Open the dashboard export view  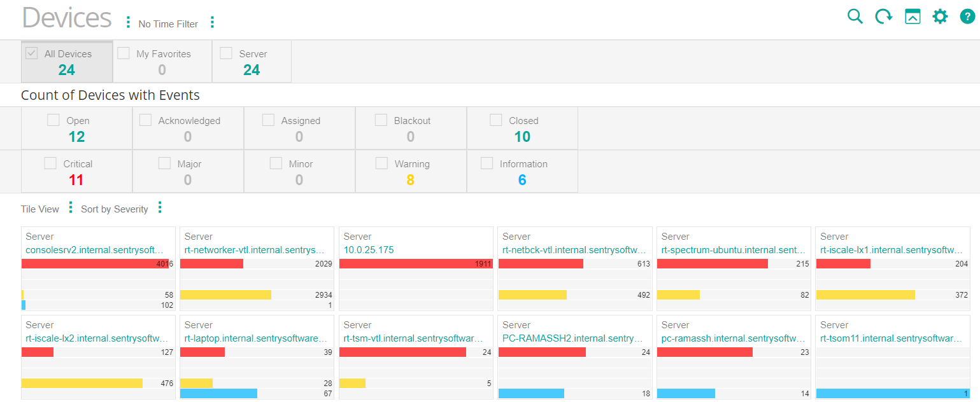[x=913, y=17]
